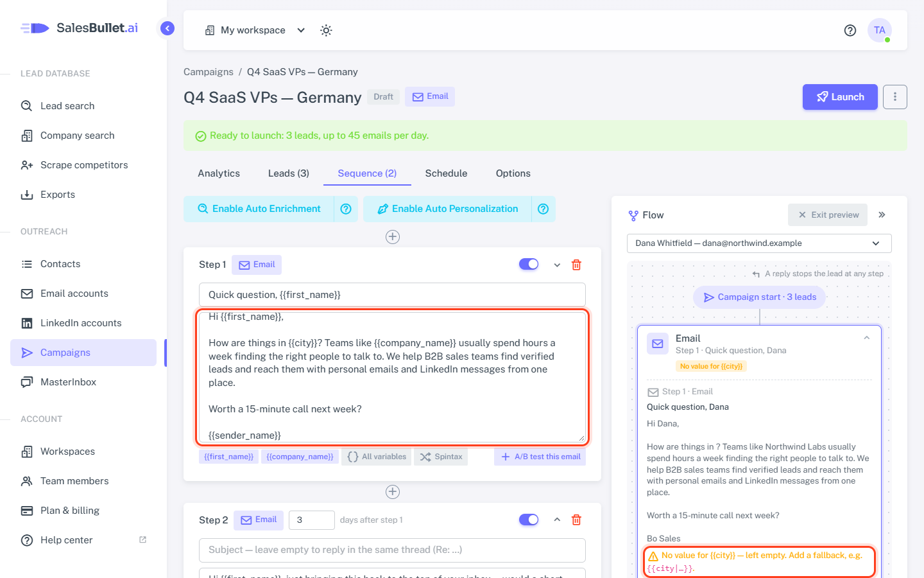Click Enable Auto Enrichment
The image size is (924, 578).
[259, 209]
